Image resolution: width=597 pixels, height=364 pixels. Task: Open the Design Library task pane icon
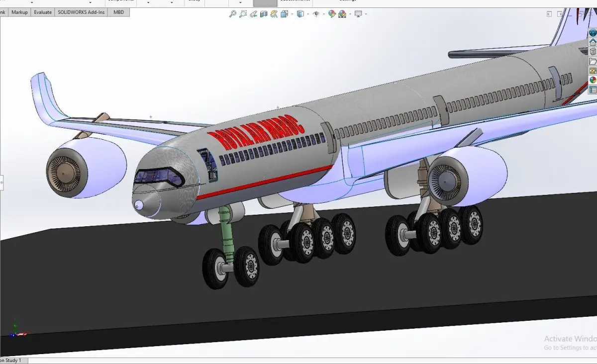[593, 52]
